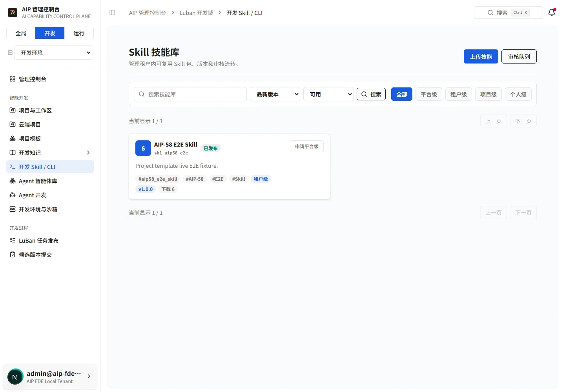Toggle the sidebar collapse icon
The image size is (565, 392).
(x=112, y=13)
